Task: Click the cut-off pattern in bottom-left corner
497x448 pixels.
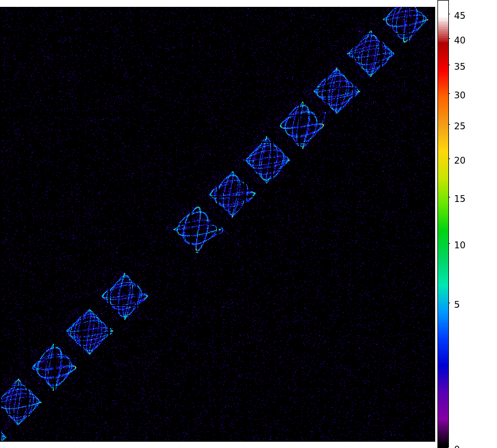Action: pos(2,437)
